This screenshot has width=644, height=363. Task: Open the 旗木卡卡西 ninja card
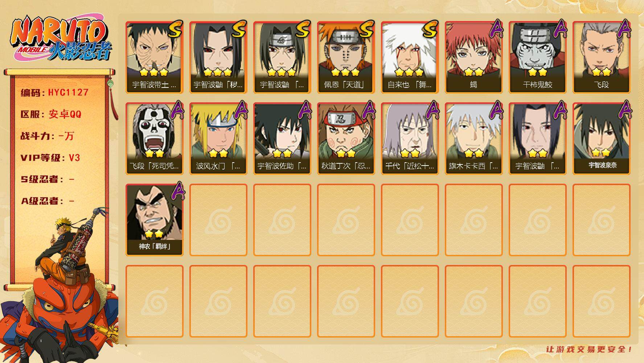pos(473,139)
